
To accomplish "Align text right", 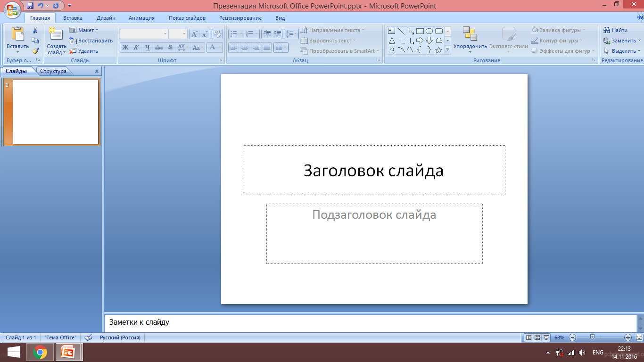I will (x=256, y=47).
